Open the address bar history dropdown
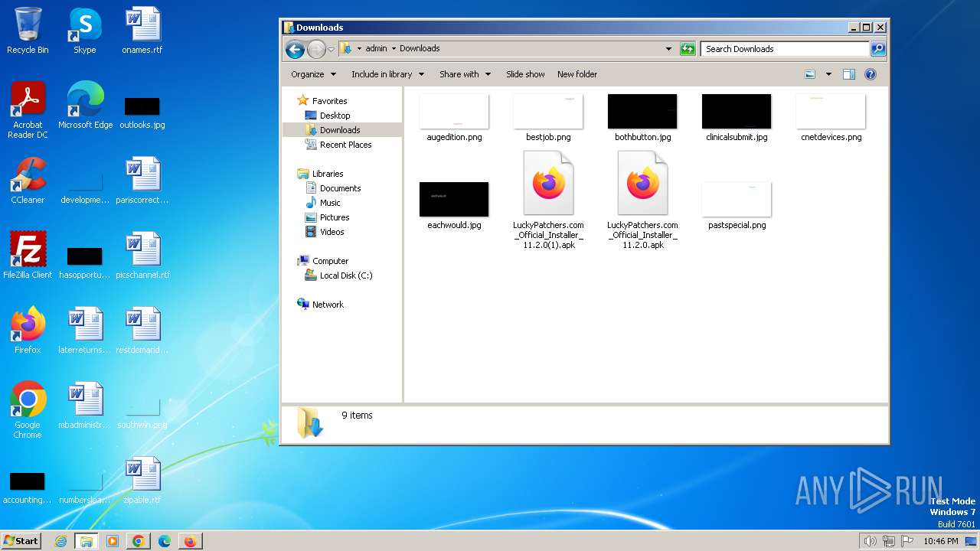 [x=669, y=49]
